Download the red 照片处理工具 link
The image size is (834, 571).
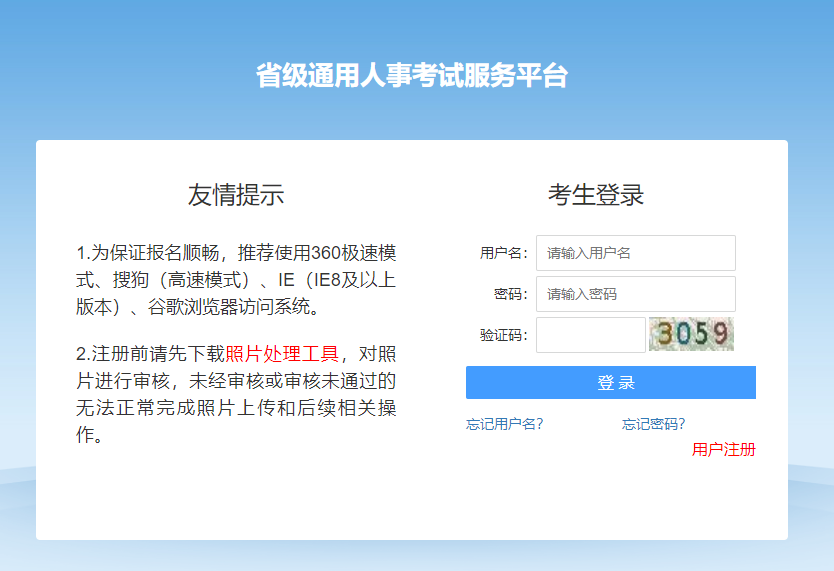pyautogui.click(x=282, y=354)
